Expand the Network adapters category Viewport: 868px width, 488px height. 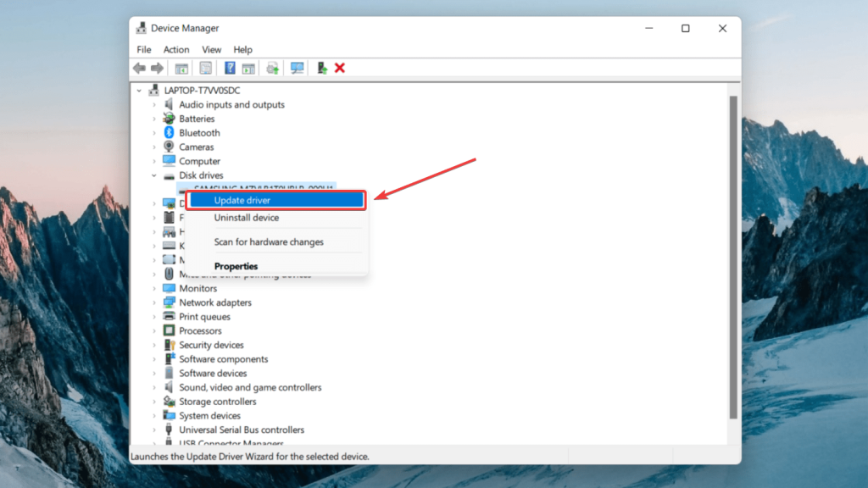(x=154, y=302)
